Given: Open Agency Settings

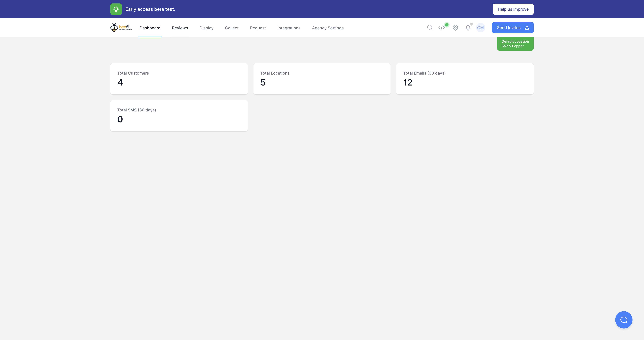Looking at the screenshot, I should (327, 28).
